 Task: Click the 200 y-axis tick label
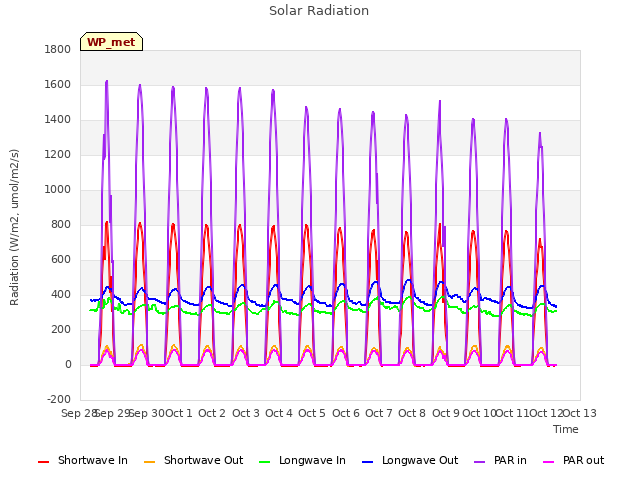coord(61,329)
